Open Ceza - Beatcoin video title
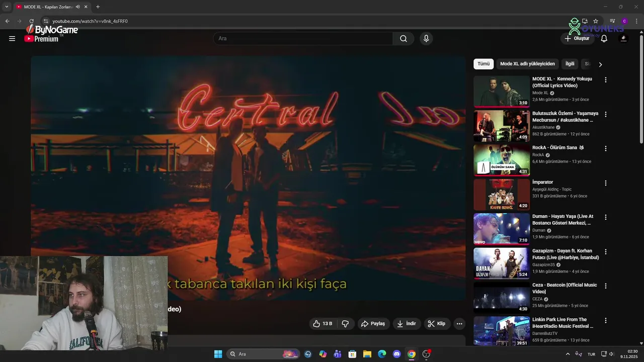 click(565, 288)
